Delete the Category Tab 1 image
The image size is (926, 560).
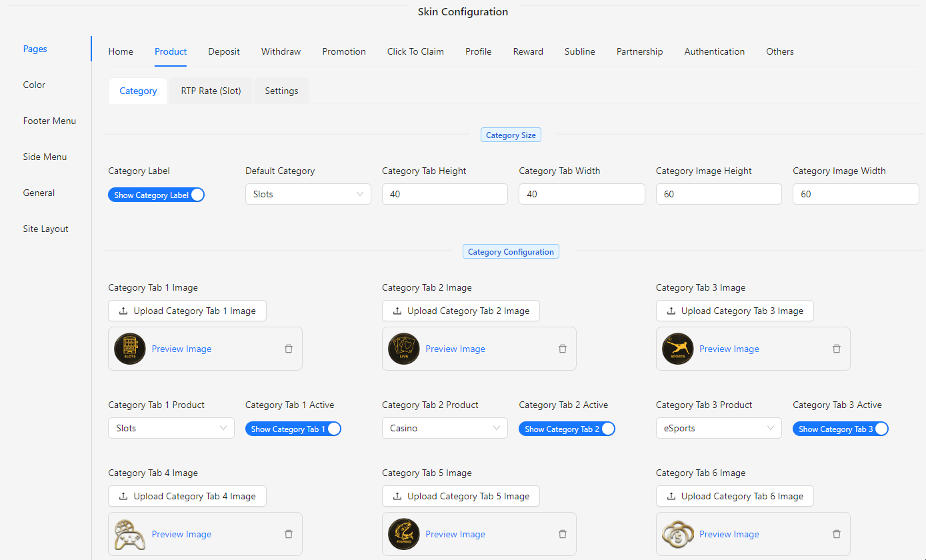click(x=289, y=349)
